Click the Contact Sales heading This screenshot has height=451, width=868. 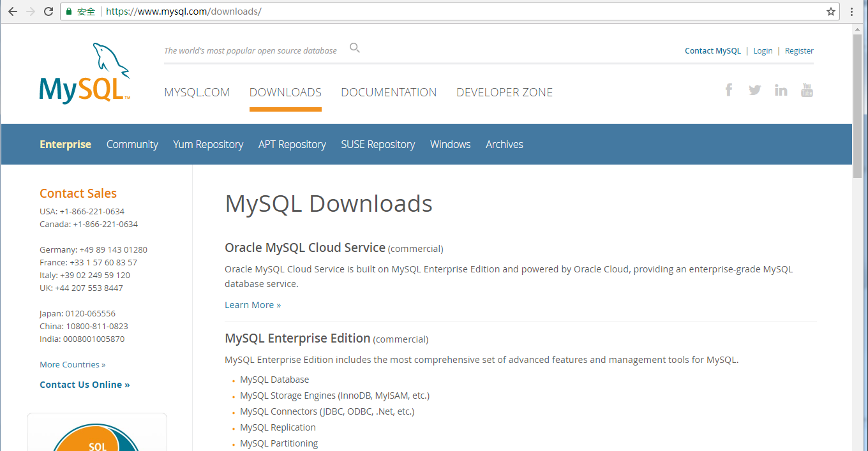click(78, 193)
